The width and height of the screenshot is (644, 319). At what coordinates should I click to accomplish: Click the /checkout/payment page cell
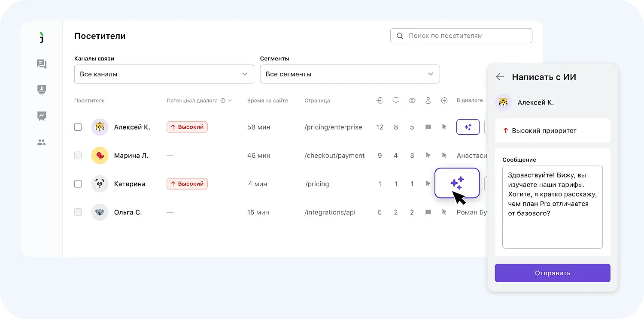pyautogui.click(x=334, y=155)
